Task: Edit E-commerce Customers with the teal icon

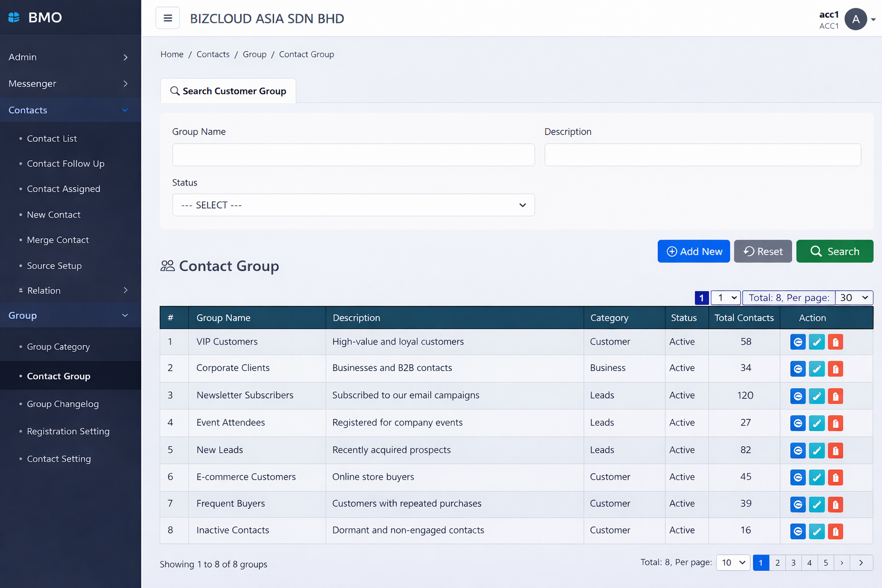Action: coord(817,477)
